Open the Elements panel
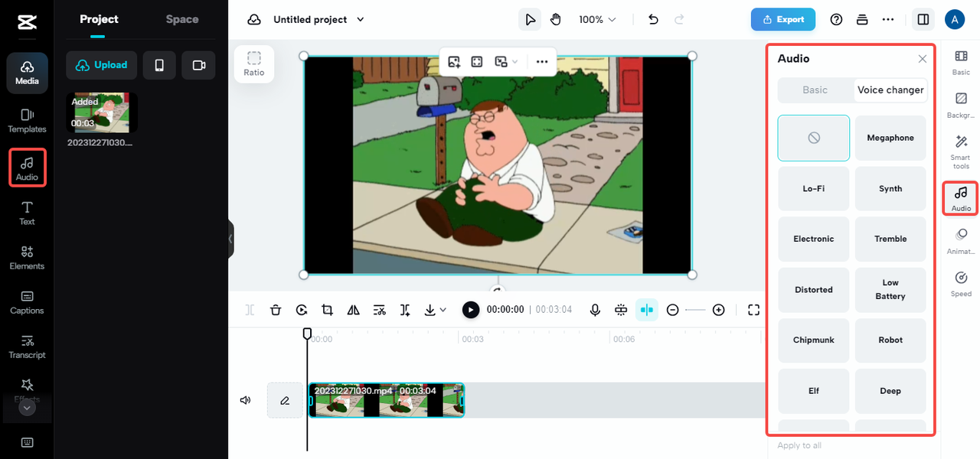The width and height of the screenshot is (980, 459). [x=27, y=258]
